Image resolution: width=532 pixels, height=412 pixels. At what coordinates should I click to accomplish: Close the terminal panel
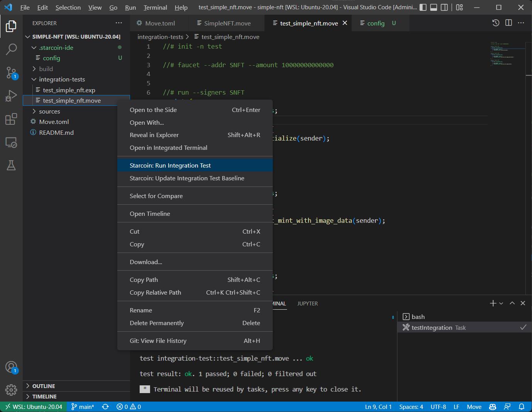point(523,303)
